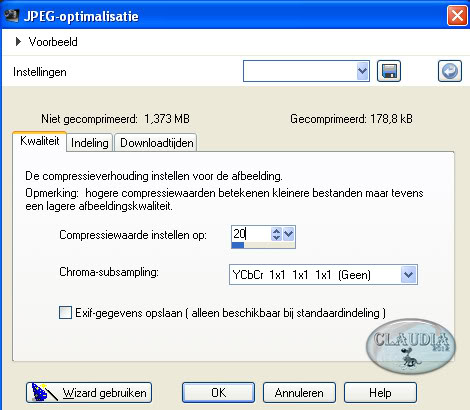Image resolution: width=470 pixels, height=410 pixels.
Task: Enable the Exif-gegevens opslaan checkbox
Action: pyautogui.click(x=65, y=313)
